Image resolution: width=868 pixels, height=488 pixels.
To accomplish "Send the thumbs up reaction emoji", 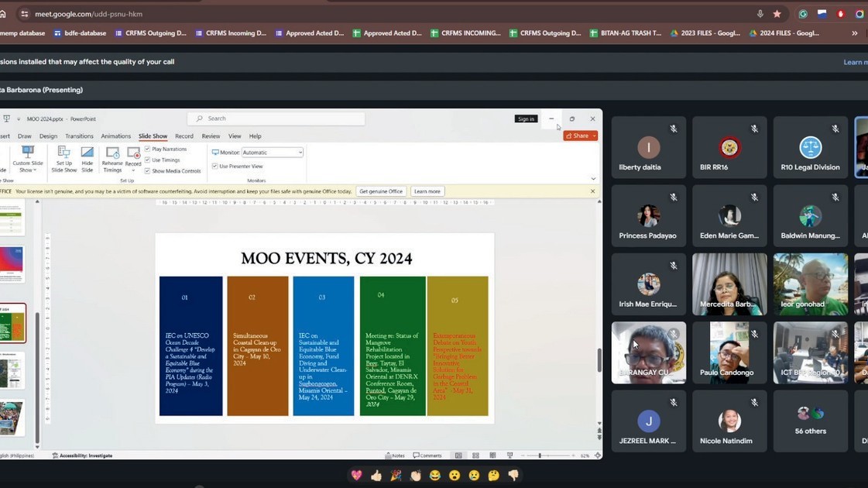I will pyautogui.click(x=376, y=476).
